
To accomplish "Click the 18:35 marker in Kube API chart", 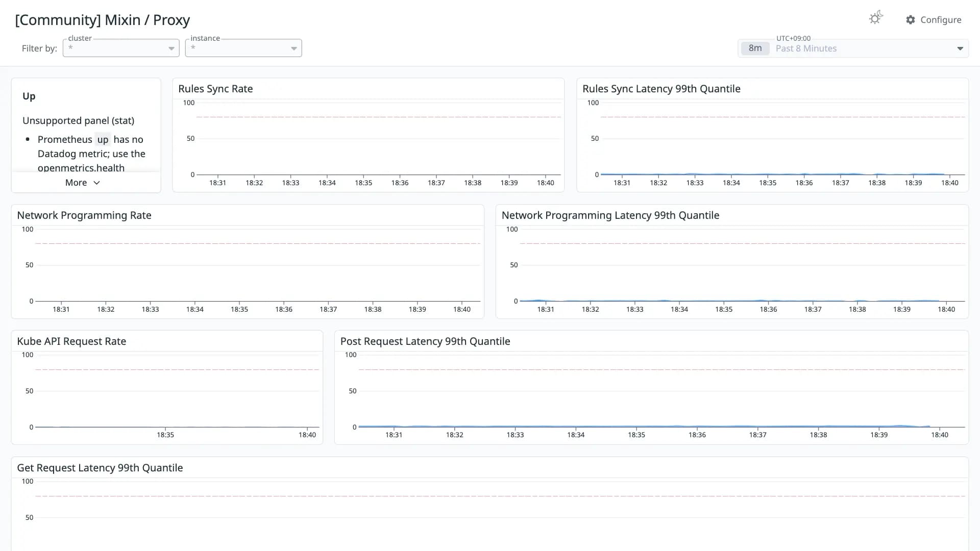I will (165, 435).
